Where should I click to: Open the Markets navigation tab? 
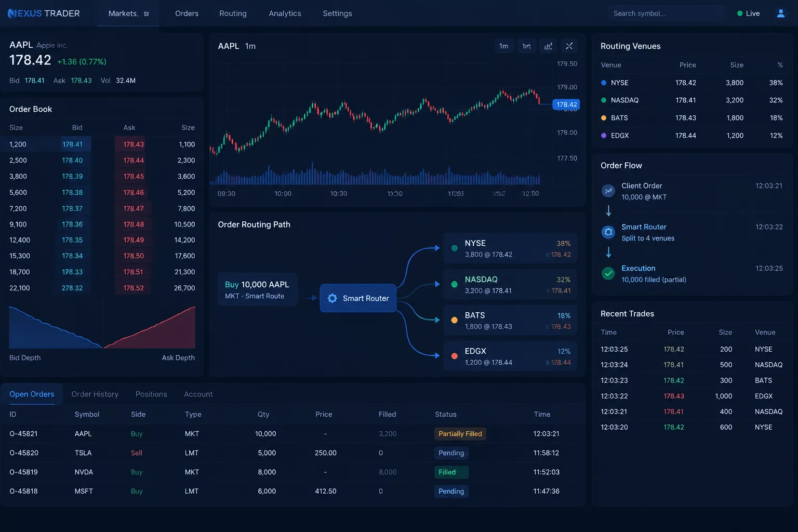[x=128, y=14]
